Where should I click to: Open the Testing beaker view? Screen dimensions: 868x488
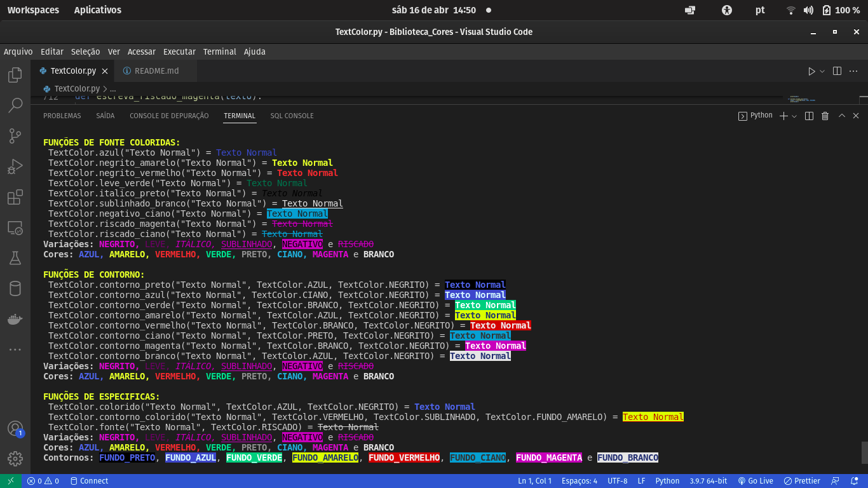(x=15, y=258)
